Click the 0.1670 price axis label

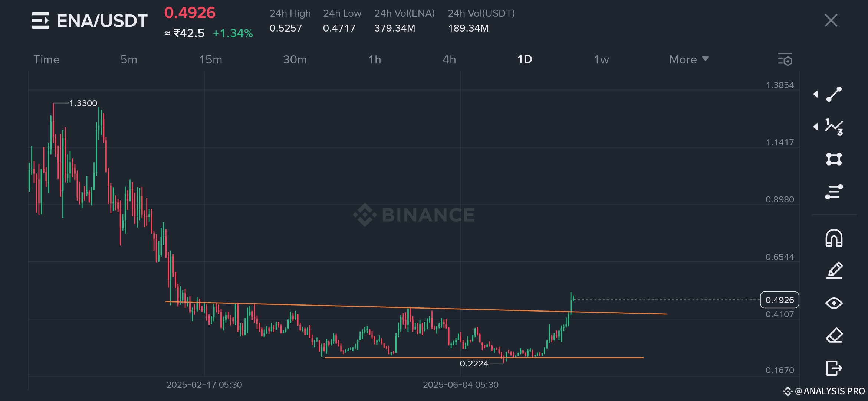pos(780,370)
